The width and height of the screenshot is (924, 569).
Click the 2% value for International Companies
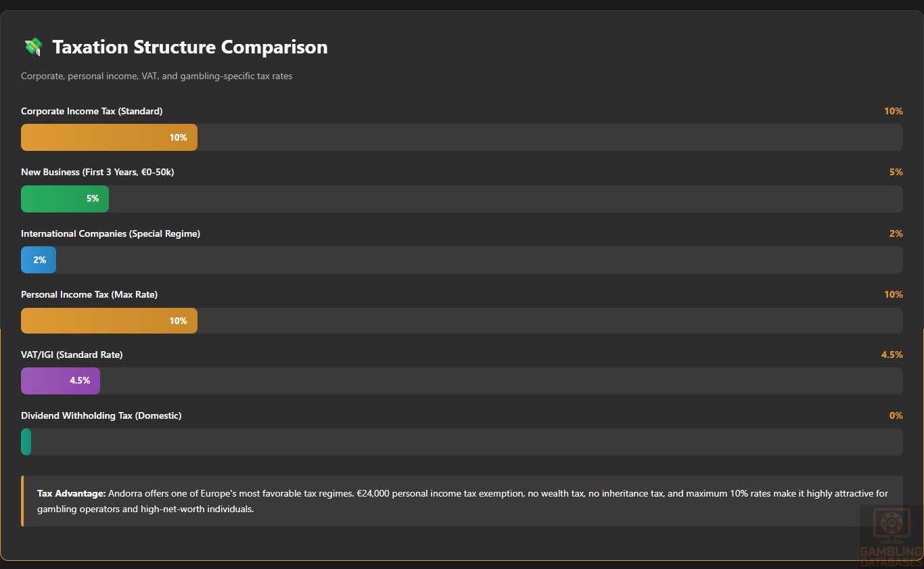pos(896,233)
